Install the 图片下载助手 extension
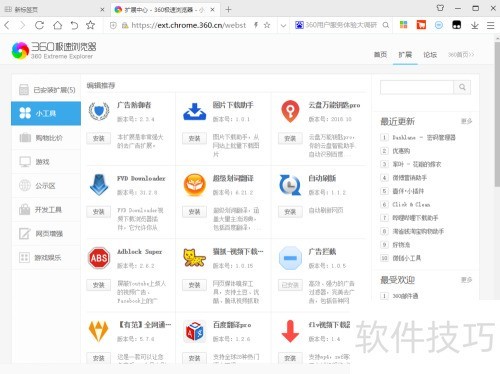The image size is (500, 374). (x=194, y=138)
